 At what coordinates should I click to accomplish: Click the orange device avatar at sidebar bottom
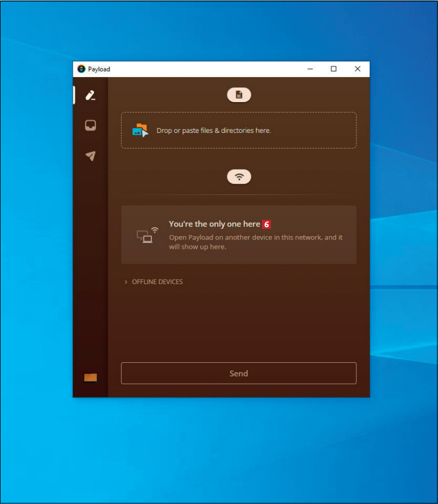point(91,378)
